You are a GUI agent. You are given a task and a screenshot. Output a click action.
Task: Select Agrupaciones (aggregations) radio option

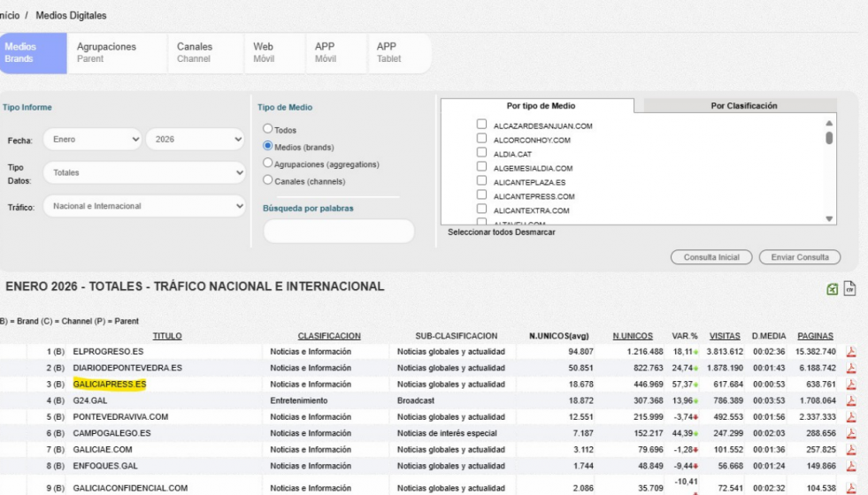267,164
